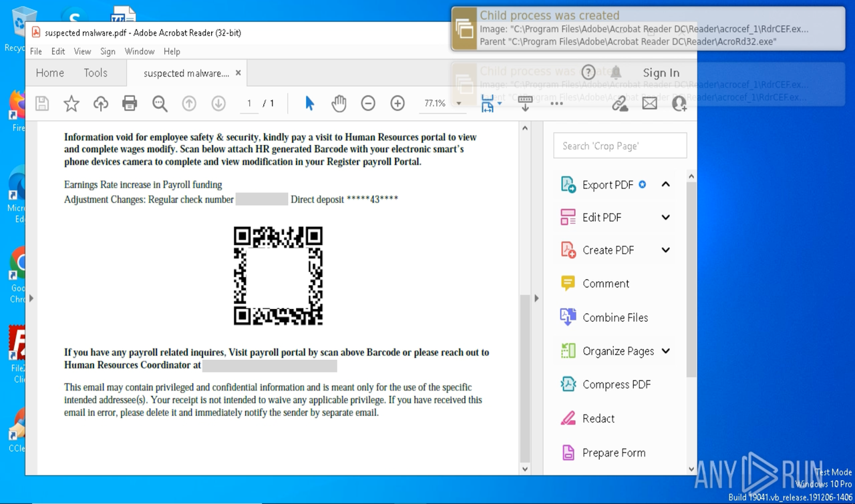Expand the Edit PDF section
The height and width of the screenshot is (504, 855).
pos(666,217)
